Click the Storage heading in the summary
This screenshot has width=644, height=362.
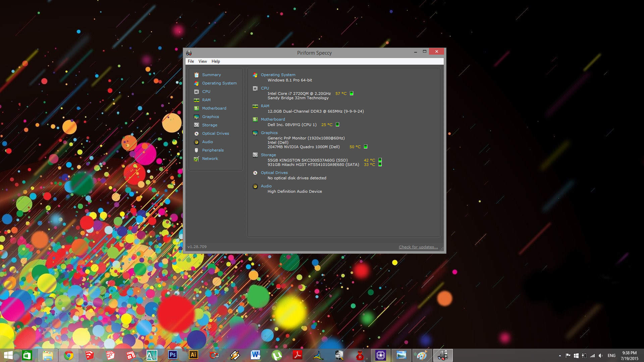coord(268,155)
